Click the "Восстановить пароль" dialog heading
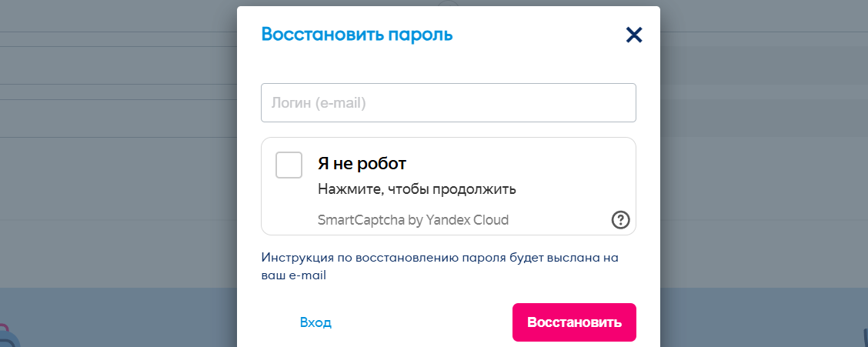This screenshot has height=347, width=868. point(357,34)
